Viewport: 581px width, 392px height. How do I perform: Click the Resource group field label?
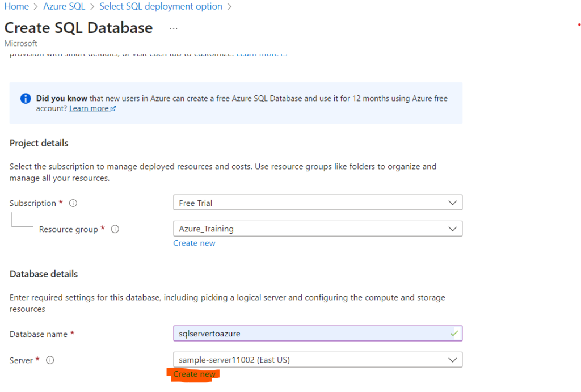69,229
